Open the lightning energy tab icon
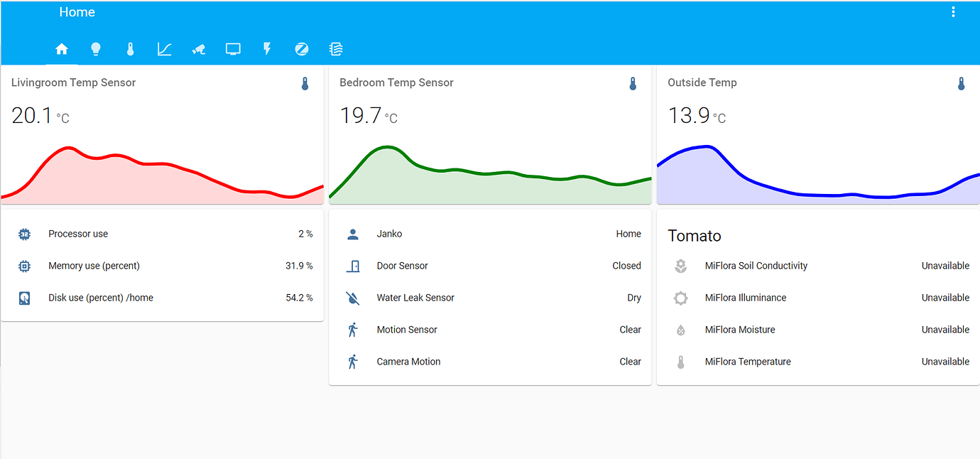Viewport: 980px width, 459px height. [267, 49]
